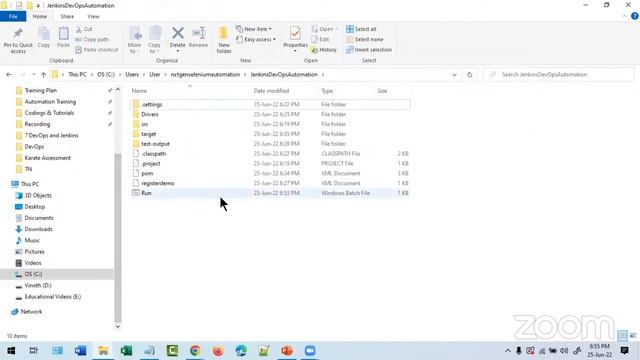Click Invert selection in ribbon
Viewport: 640px width, 360px height.
369,50
